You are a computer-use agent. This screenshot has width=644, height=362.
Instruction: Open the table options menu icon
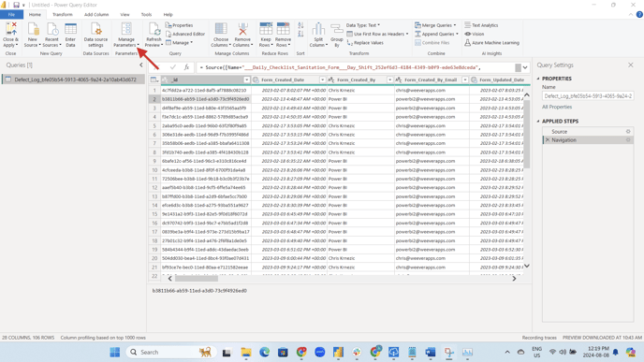point(154,80)
